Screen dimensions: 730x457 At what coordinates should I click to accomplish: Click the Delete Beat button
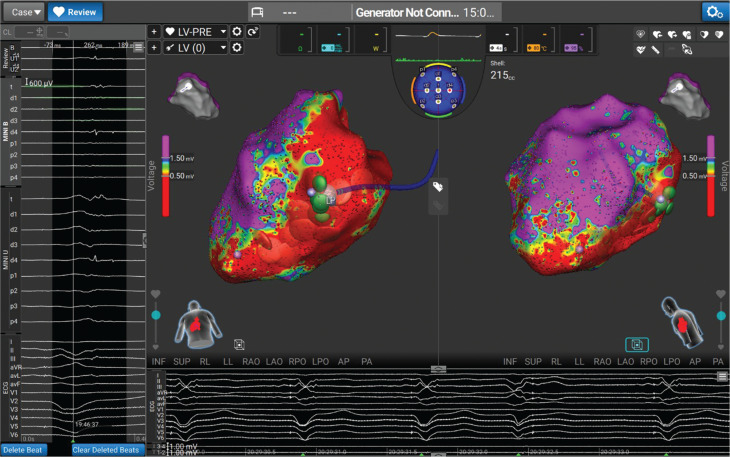tap(23, 450)
